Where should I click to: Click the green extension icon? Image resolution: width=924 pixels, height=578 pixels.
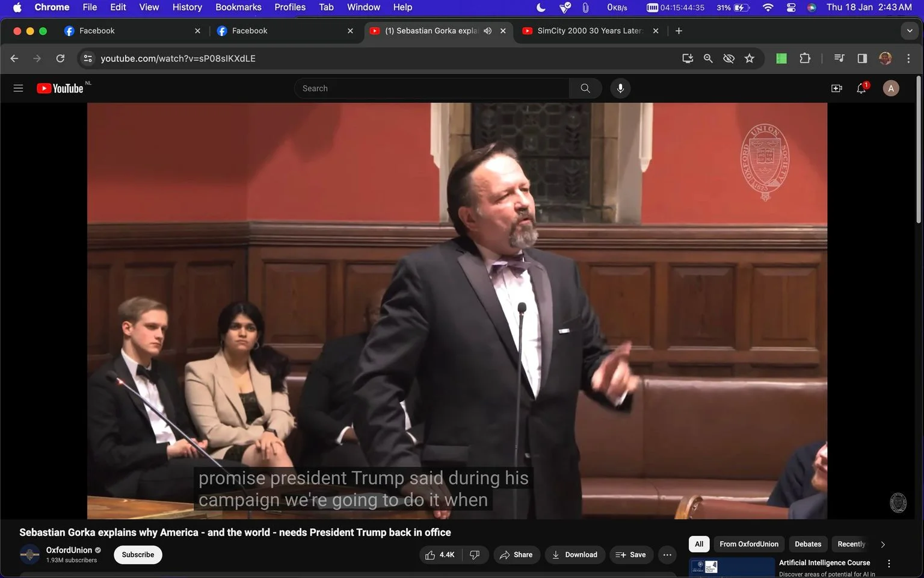coord(781,58)
